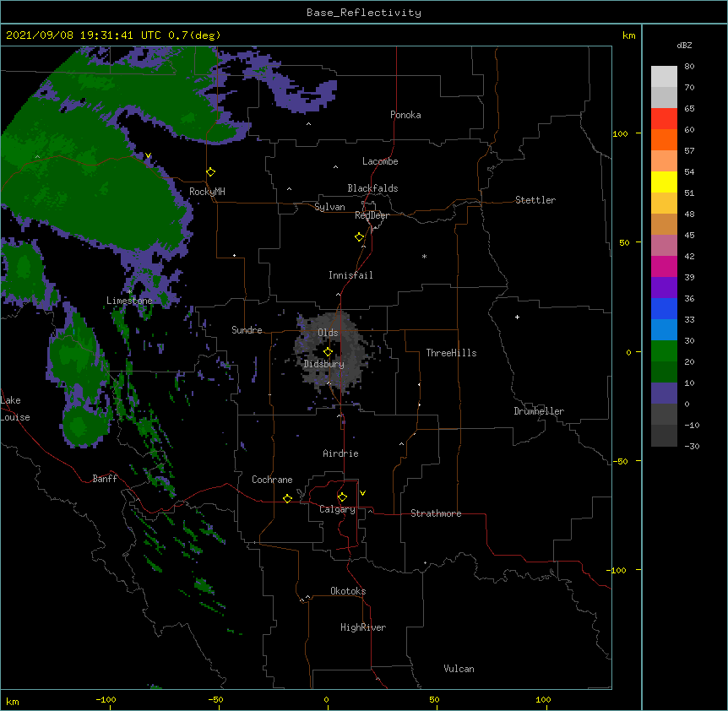Click the Calgary city label
The image size is (728, 711).
point(338,509)
